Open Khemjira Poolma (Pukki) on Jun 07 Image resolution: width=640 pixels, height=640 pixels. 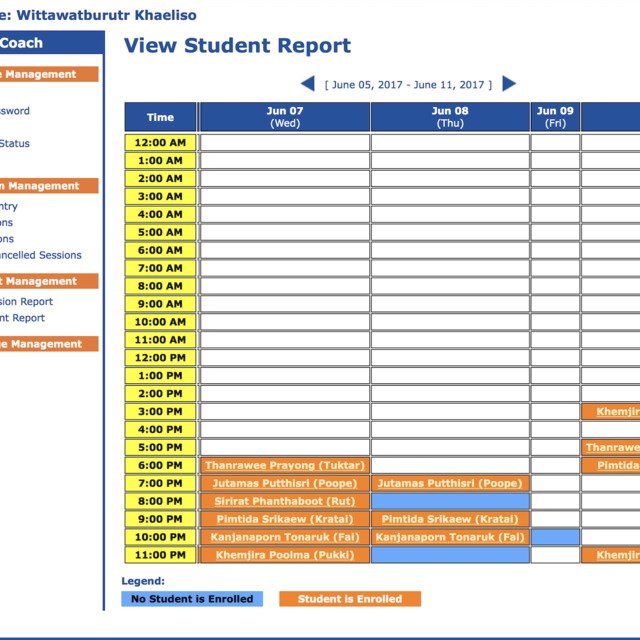pos(285,555)
